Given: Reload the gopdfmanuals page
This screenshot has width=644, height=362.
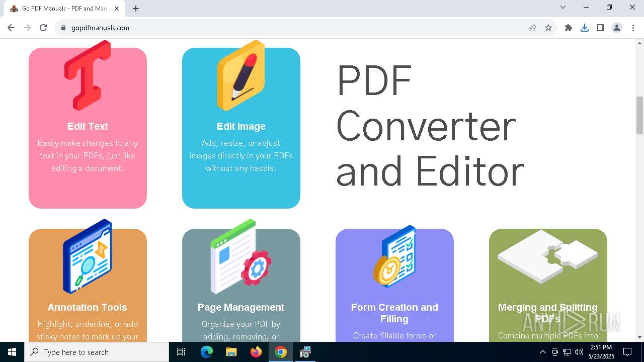Looking at the screenshot, I should coord(43,28).
